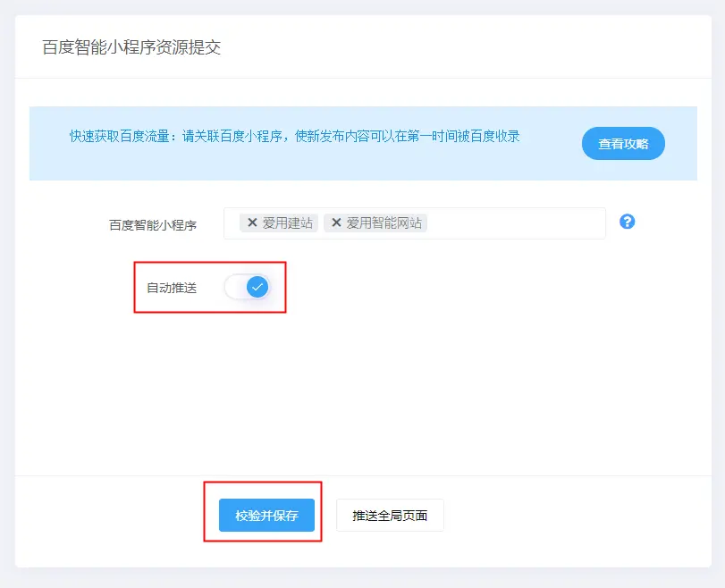Click the checkmark knob on the 自动推送 switch
This screenshot has width=725, height=588.
pos(257,287)
